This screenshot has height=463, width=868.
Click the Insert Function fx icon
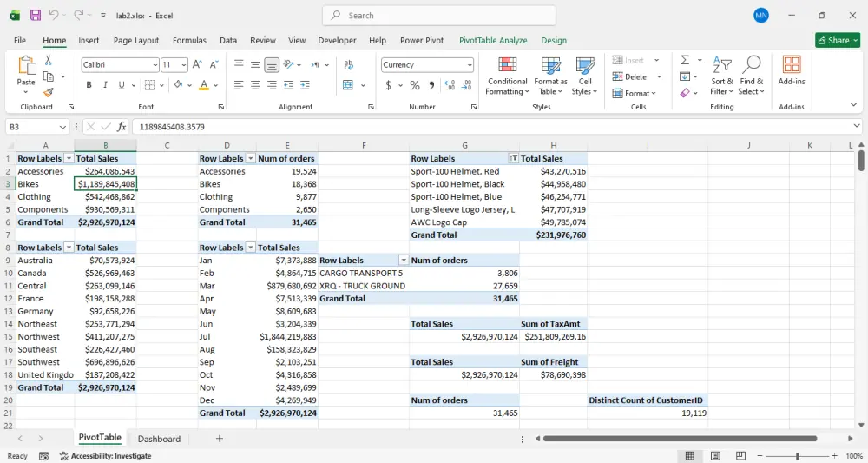point(122,127)
